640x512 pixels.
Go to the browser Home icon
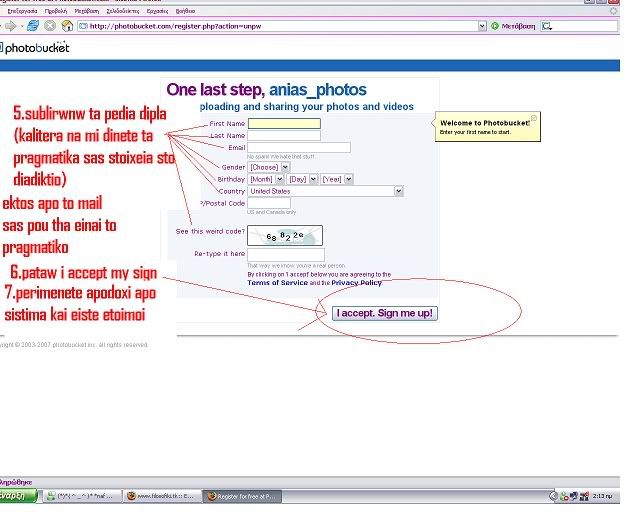coord(67,25)
